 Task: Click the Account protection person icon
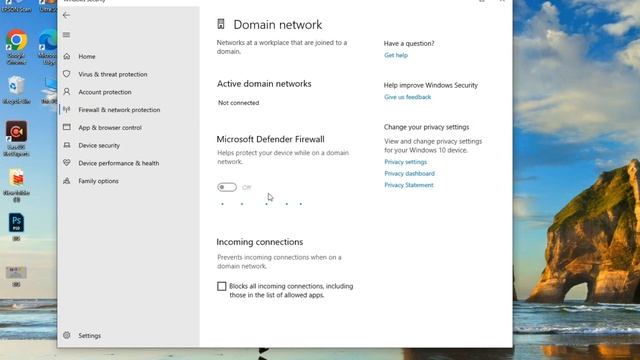(67, 92)
